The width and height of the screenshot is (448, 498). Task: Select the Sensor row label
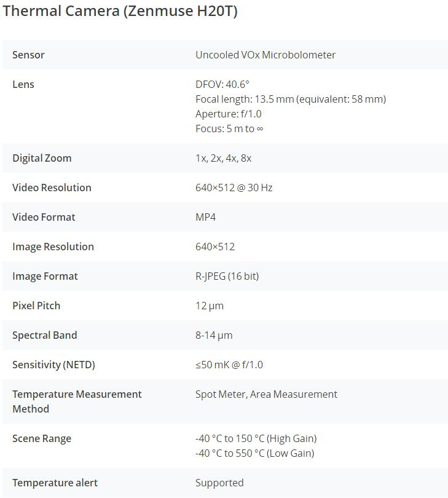point(28,55)
